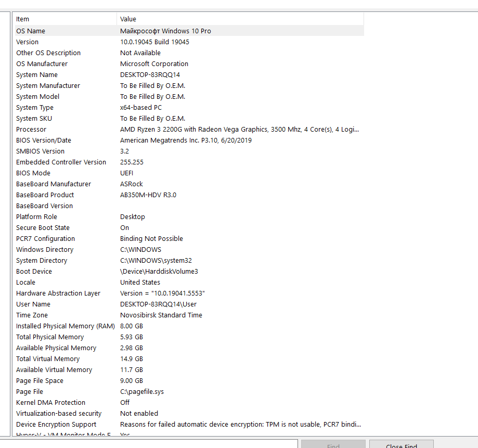The height and width of the screenshot is (448, 478).
Task: Select the System Manufacturer row
Action: tap(189, 86)
